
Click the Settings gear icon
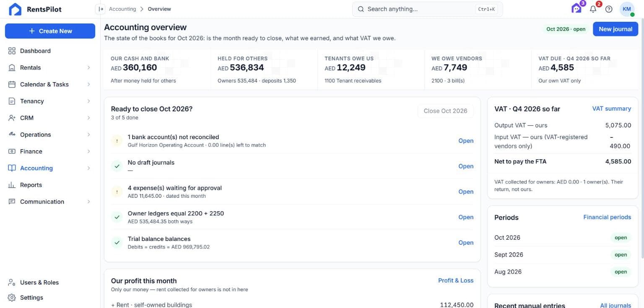point(12,298)
